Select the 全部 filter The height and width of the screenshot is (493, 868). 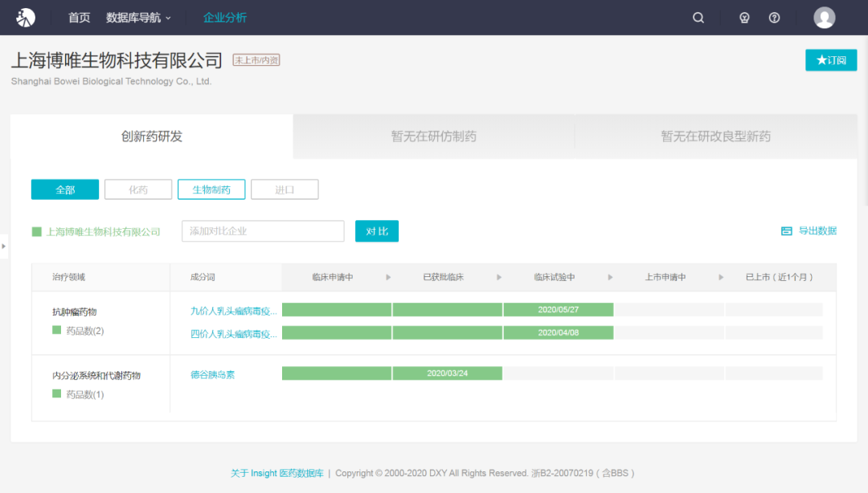click(x=65, y=189)
